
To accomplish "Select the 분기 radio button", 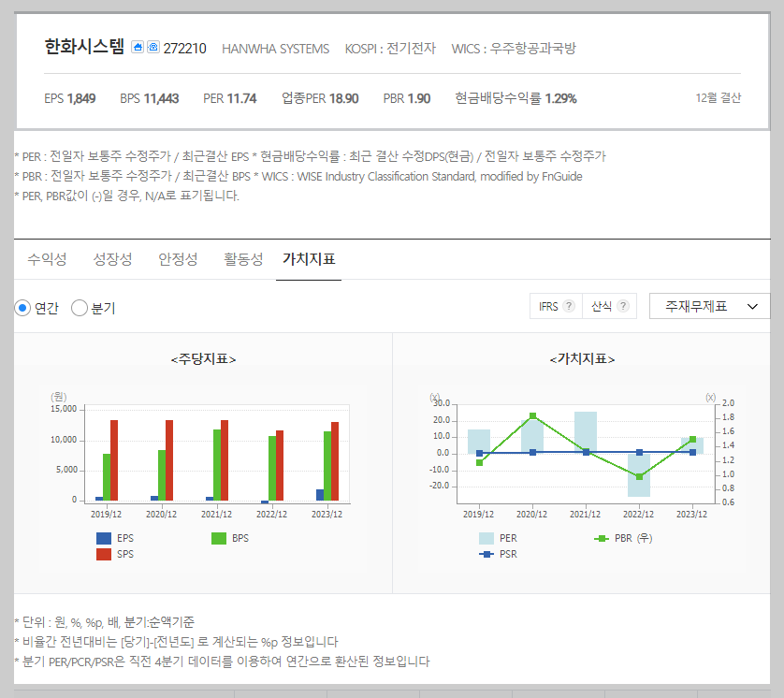I will pyautogui.click(x=80, y=308).
